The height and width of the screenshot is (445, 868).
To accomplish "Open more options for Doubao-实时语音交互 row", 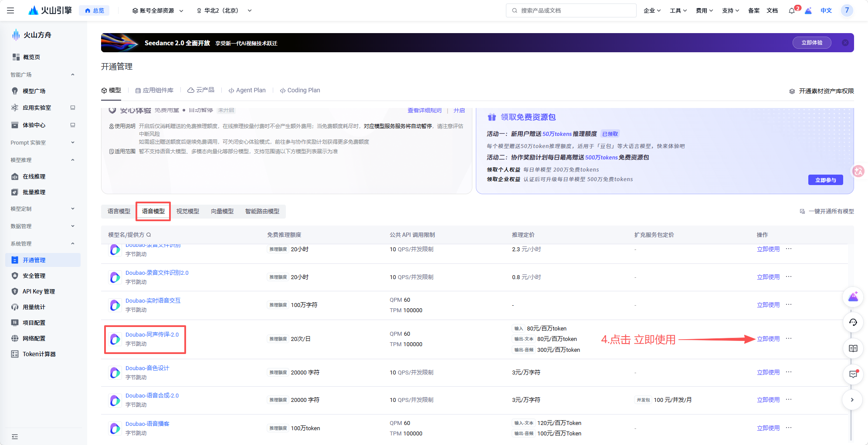I will click(x=789, y=304).
